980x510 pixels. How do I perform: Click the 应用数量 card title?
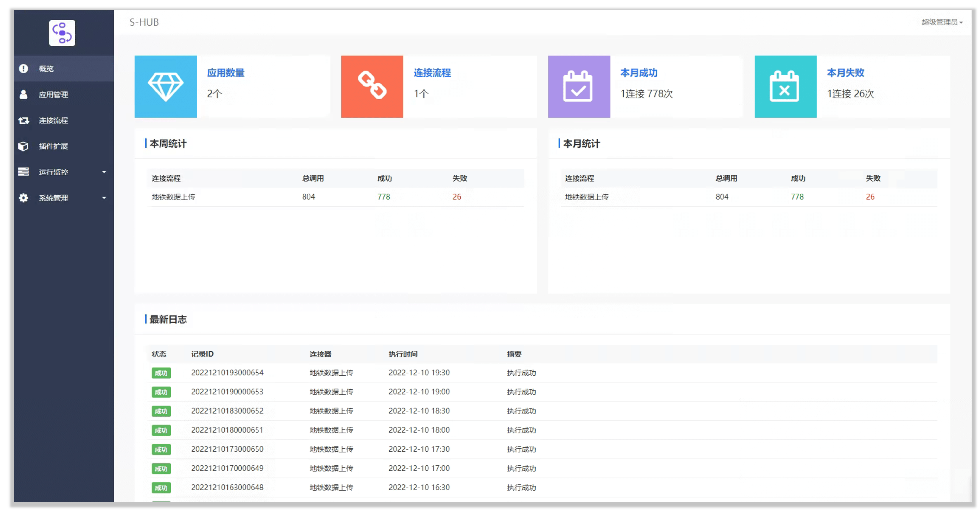pos(226,73)
